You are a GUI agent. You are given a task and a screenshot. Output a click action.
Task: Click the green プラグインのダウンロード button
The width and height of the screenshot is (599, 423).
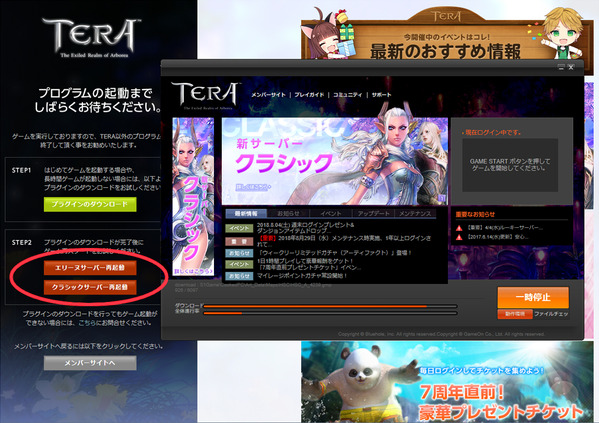[x=90, y=204]
